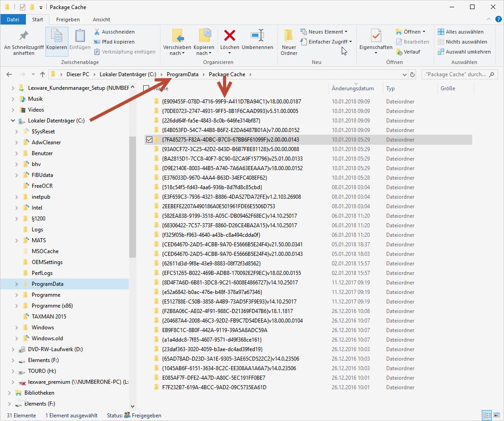The width and height of the screenshot is (504, 421).
Task: Click the red Löschen delete icon
Action: [229, 35]
